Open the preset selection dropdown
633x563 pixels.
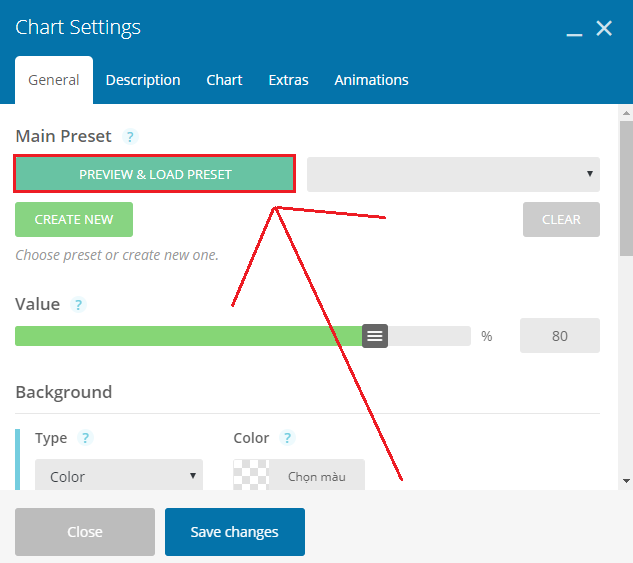[453, 174]
